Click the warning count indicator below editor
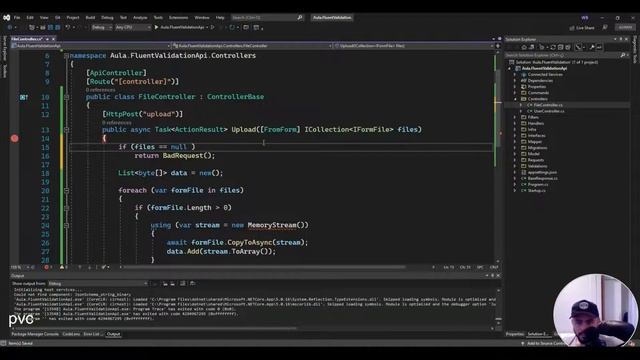 pos(64,267)
